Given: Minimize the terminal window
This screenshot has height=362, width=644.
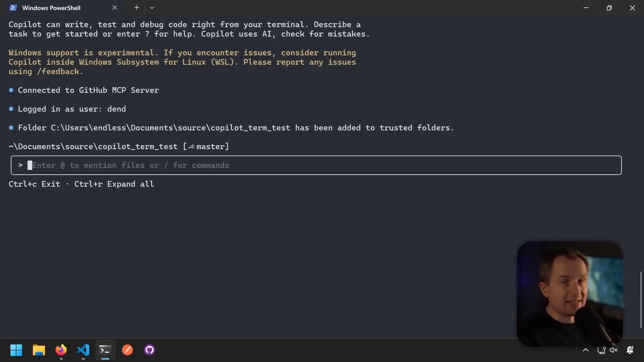Looking at the screenshot, I should [586, 8].
